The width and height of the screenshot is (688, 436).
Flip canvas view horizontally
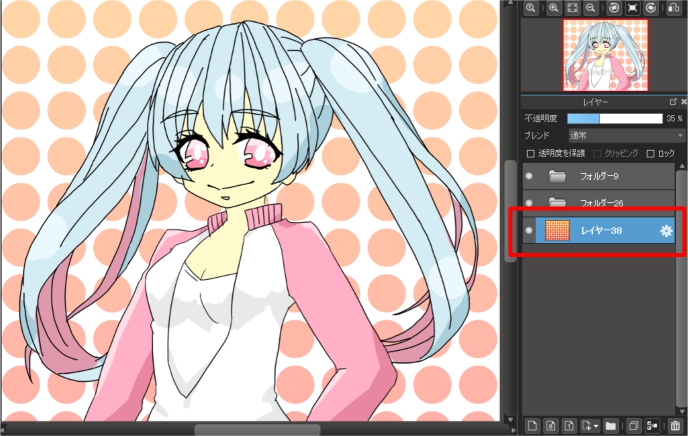(x=674, y=7)
